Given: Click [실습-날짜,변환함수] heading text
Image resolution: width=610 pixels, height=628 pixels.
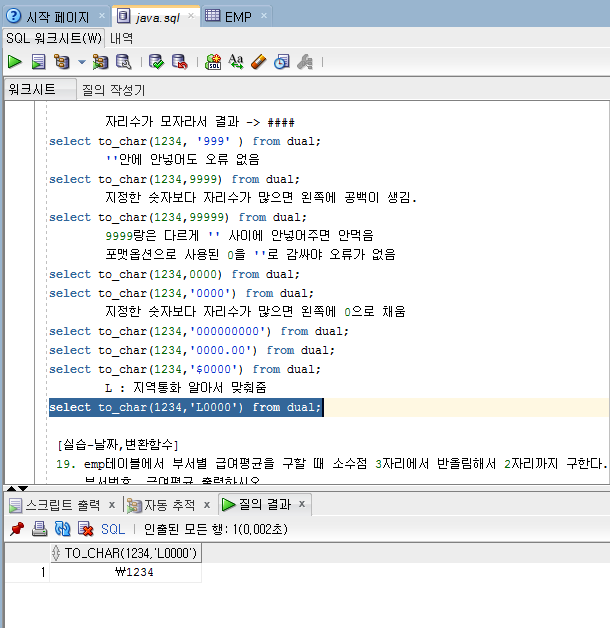Looking at the screenshot, I should (118, 445).
